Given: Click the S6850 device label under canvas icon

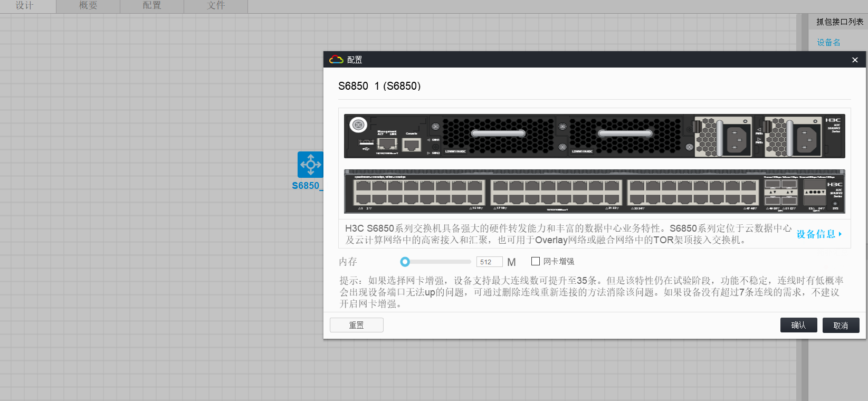Looking at the screenshot, I should coord(308,186).
